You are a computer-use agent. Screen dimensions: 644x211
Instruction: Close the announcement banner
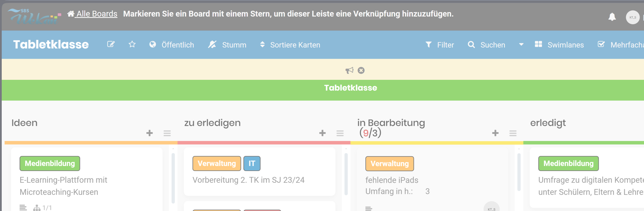[361, 71]
